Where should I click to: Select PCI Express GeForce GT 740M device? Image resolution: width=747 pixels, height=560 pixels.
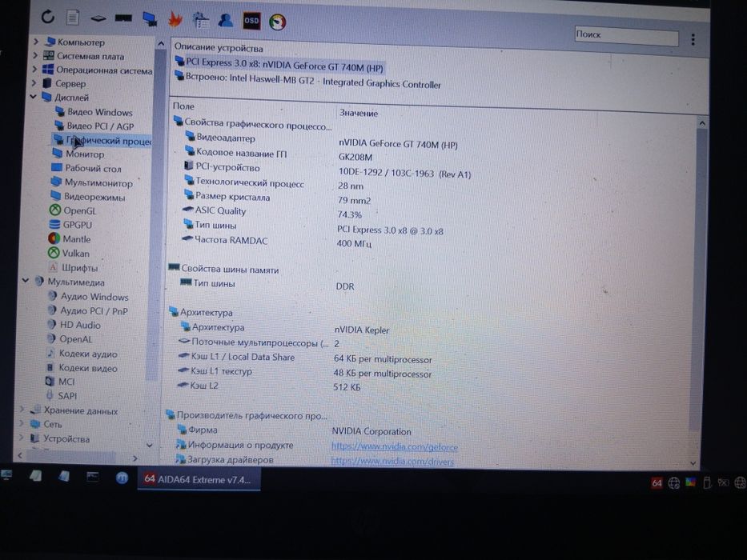point(279,65)
